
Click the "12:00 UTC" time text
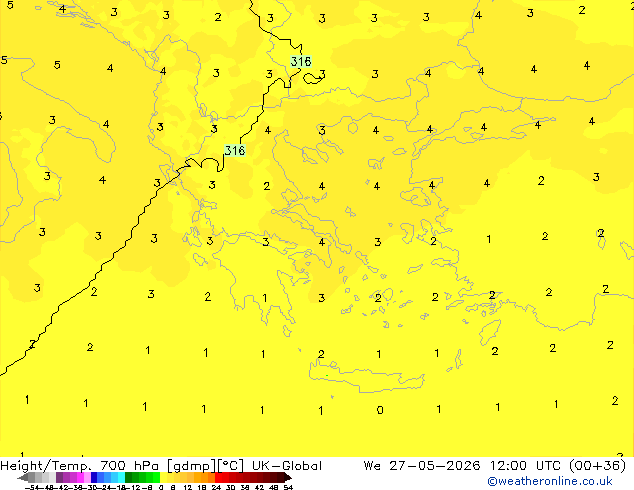[x=528, y=466]
